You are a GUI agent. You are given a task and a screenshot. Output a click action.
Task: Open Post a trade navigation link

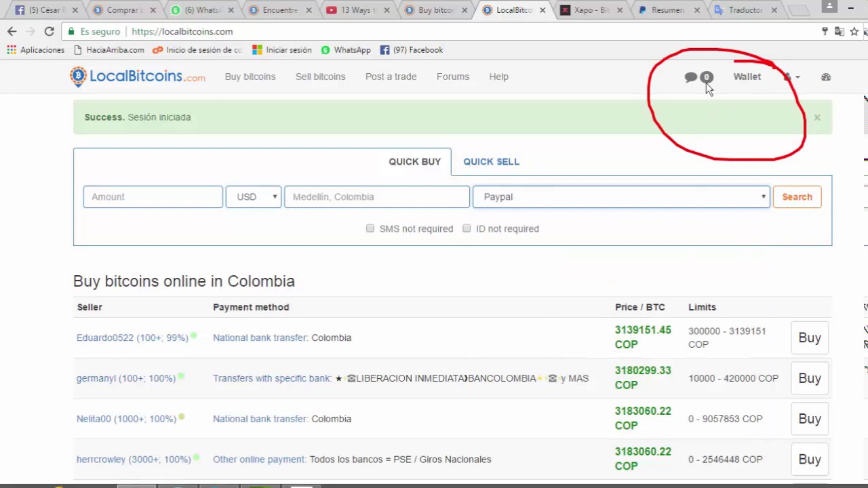click(x=391, y=77)
